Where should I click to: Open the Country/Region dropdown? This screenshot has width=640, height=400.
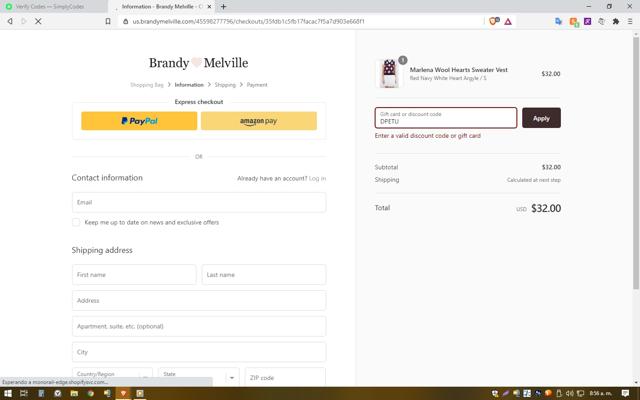(112, 377)
